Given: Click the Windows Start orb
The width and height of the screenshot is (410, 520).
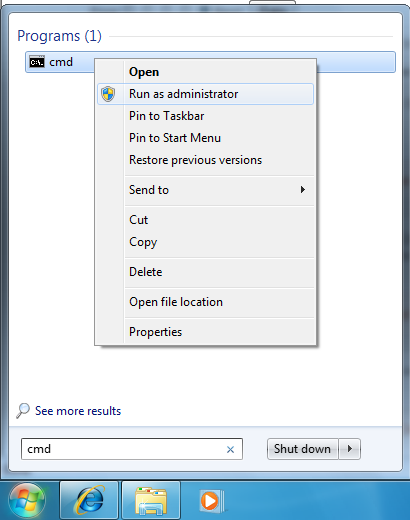Looking at the screenshot, I should point(27,501).
